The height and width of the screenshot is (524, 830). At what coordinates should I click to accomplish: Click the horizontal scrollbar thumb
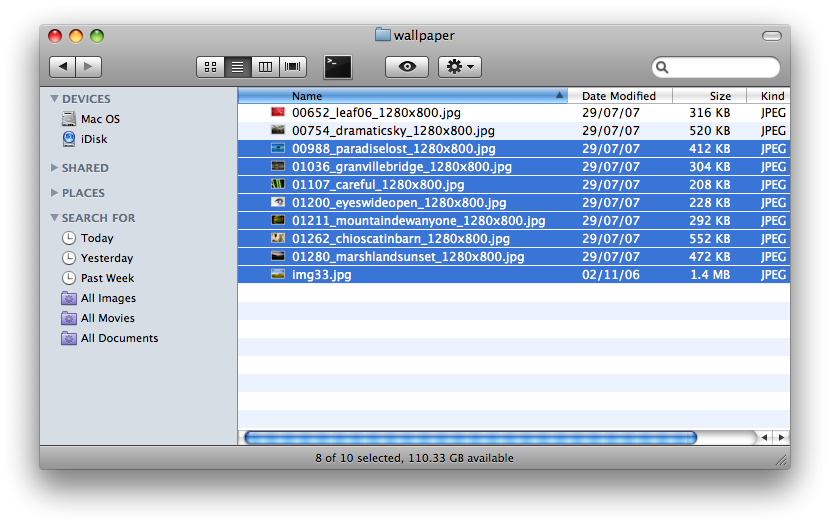pyautogui.click(x=471, y=438)
